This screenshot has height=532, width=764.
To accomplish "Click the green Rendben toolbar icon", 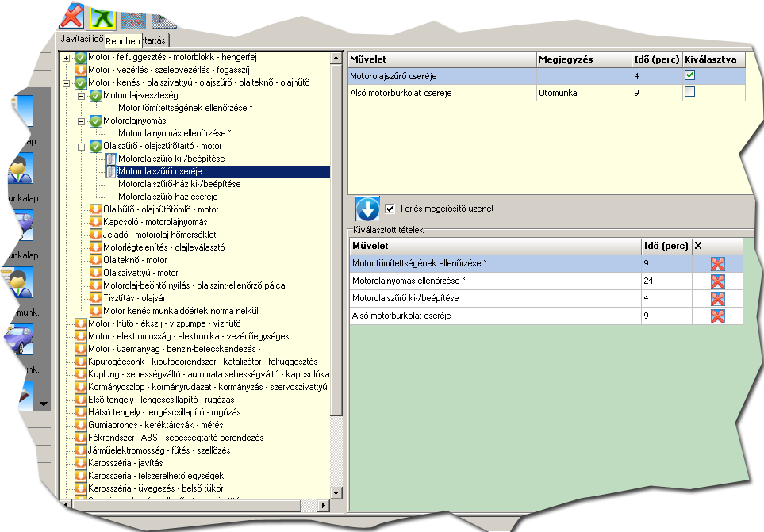I will (102, 15).
